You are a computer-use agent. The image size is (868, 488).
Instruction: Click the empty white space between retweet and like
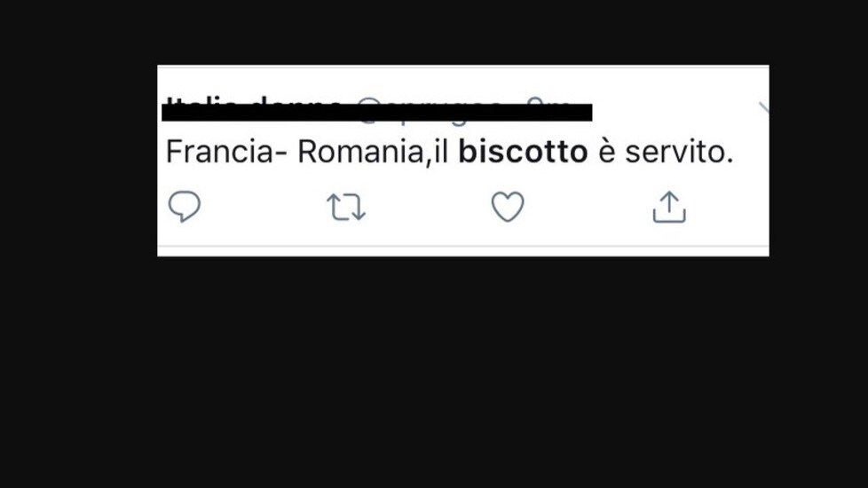[428, 207]
